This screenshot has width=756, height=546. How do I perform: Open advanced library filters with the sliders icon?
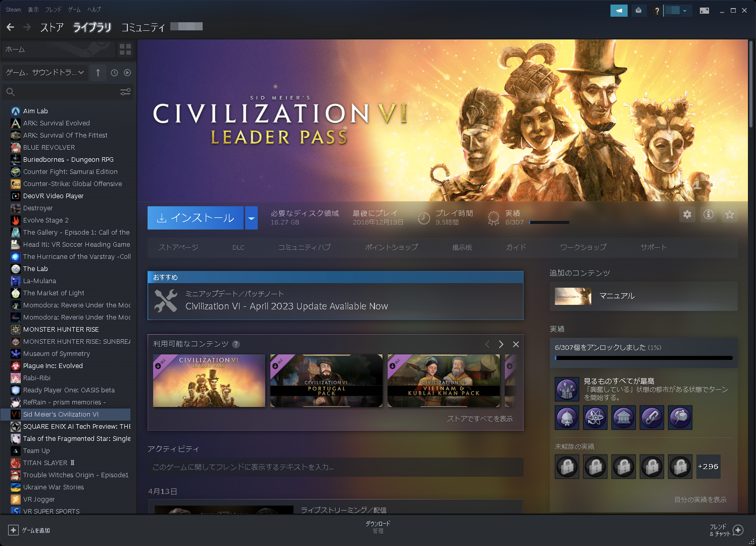coord(125,92)
